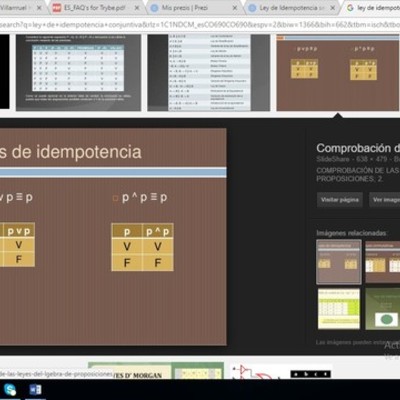Screen dimensions: 400x400
Task: Click the SlideShare source link
Action: (x=333, y=159)
